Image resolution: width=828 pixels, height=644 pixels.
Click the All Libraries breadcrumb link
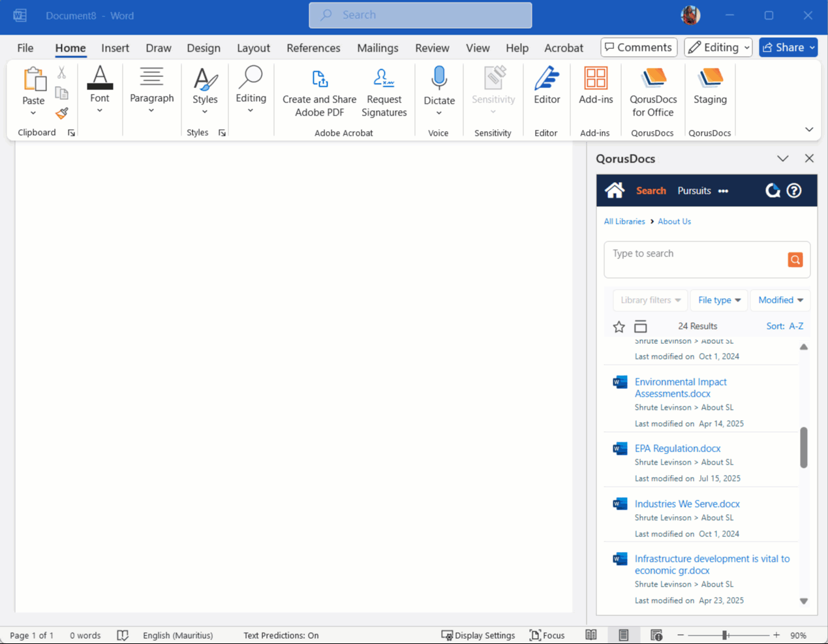624,221
